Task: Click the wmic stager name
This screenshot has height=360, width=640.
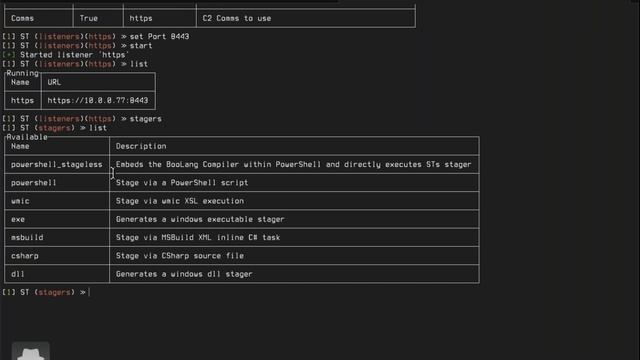Action: coord(20,201)
